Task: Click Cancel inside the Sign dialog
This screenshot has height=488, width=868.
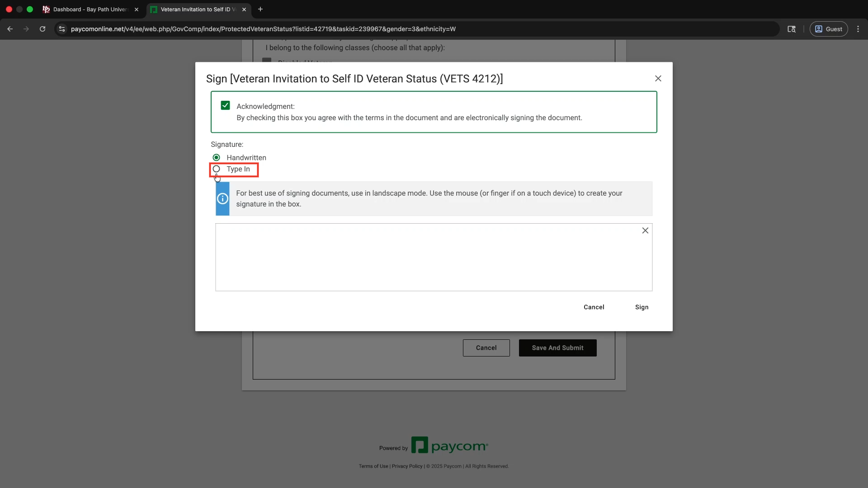Action: (594, 307)
